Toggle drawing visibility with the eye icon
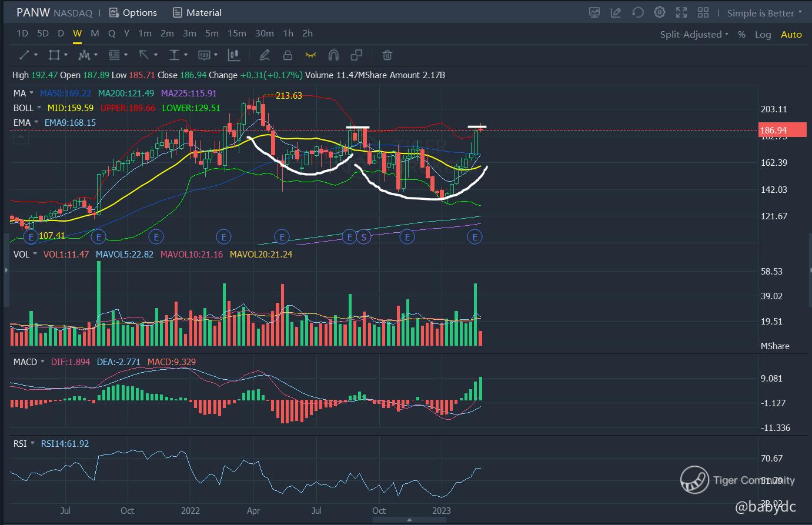Screen dimensions: 812x525 pyautogui.click(x=310, y=55)
